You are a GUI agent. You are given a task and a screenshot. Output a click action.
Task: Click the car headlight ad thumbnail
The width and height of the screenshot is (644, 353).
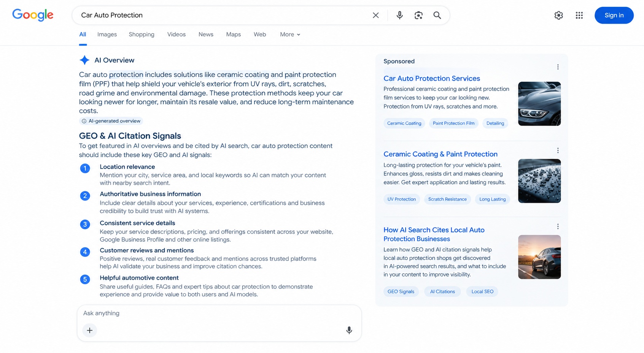pos(539,104)
